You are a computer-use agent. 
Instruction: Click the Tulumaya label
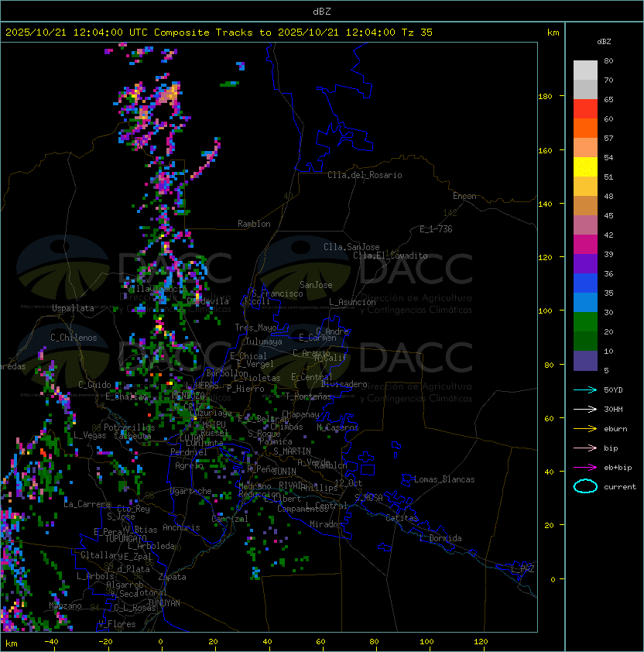pos(264,341)
